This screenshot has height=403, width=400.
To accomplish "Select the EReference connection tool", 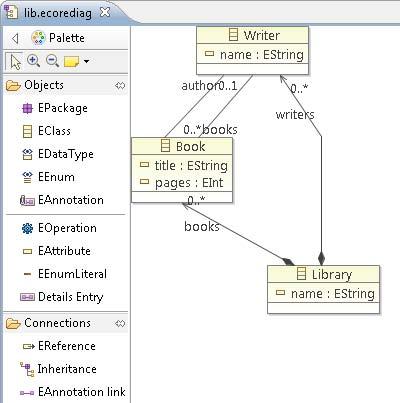I will point(59,346).
